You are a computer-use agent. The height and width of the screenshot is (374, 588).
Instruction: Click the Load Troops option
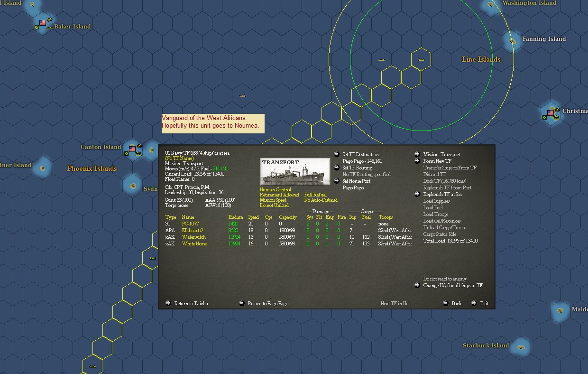(435, 214)
